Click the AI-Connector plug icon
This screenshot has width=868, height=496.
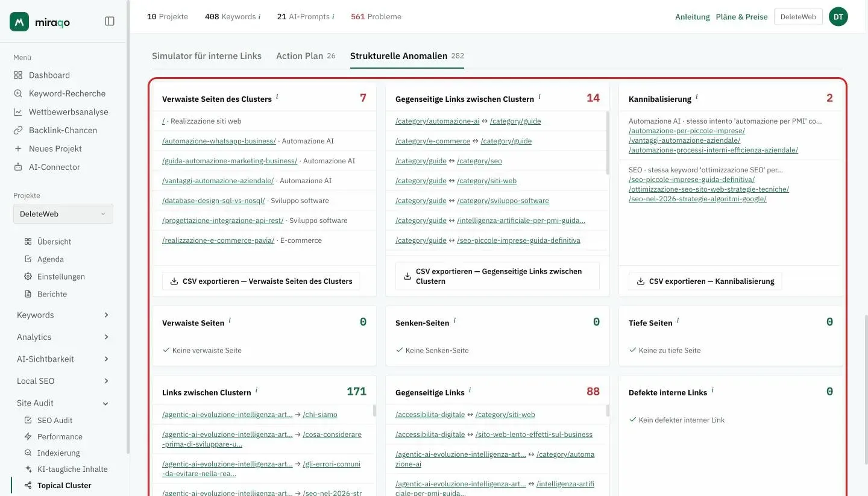coord(17,167)
